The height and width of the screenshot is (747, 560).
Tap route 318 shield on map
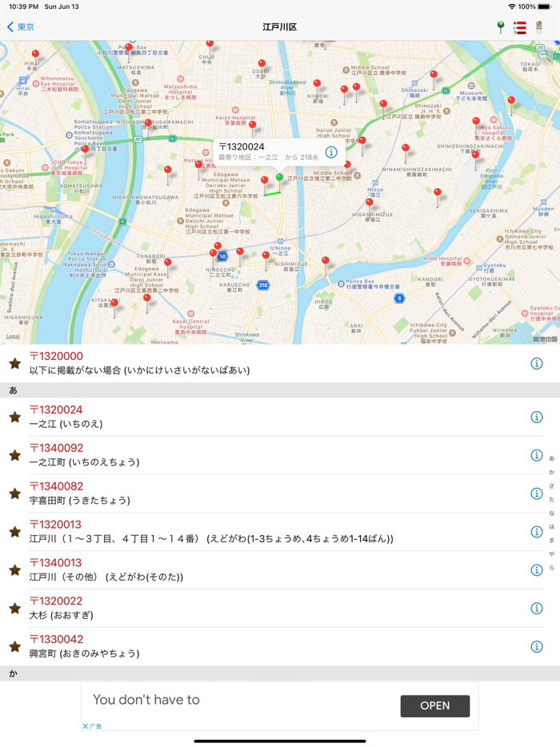[x=262, y=286]
